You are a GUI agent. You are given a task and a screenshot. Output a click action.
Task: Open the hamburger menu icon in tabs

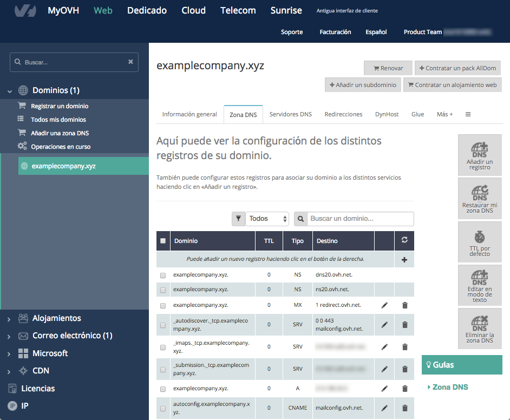pos(468,114)
